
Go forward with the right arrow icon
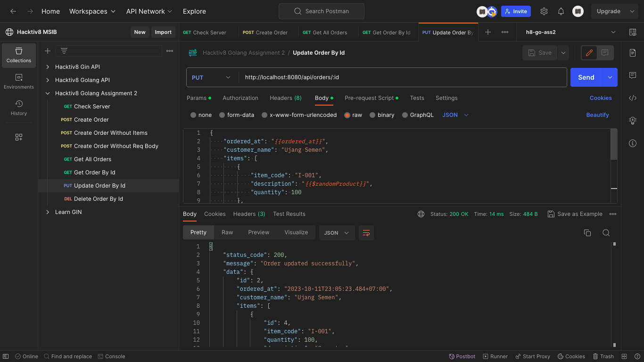(30, 11)
